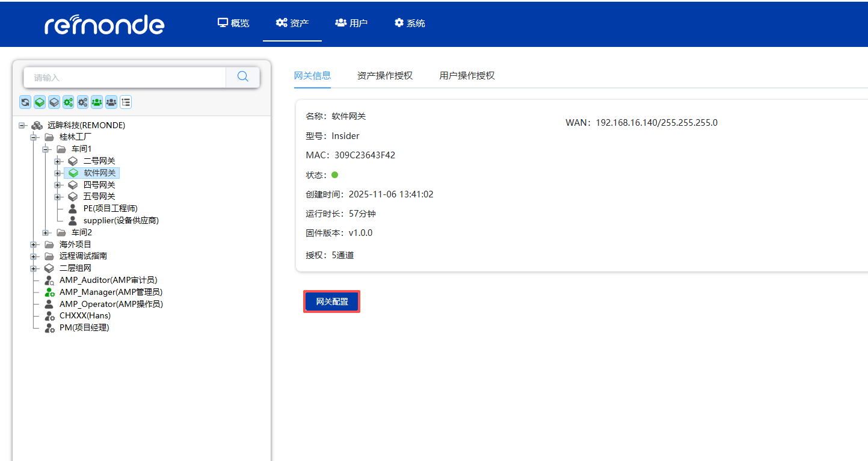Select the gray offline users filter icon

click(x=111, y=102)
